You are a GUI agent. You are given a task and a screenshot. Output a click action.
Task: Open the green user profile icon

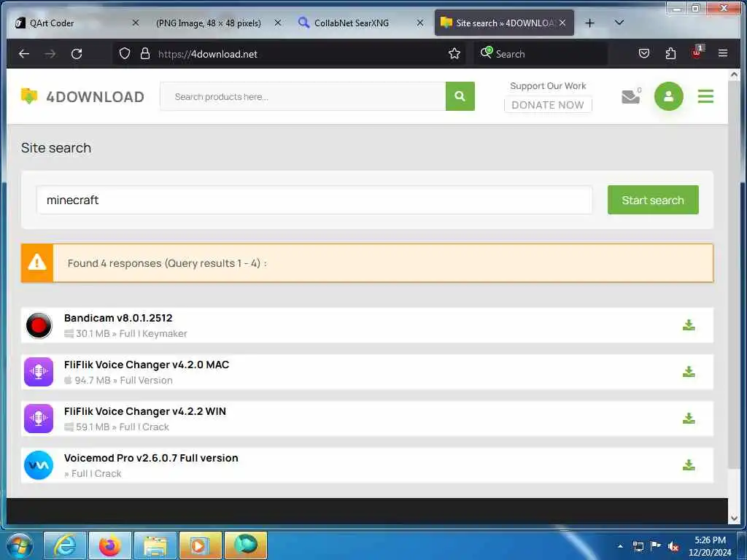(x=668, y=96)
